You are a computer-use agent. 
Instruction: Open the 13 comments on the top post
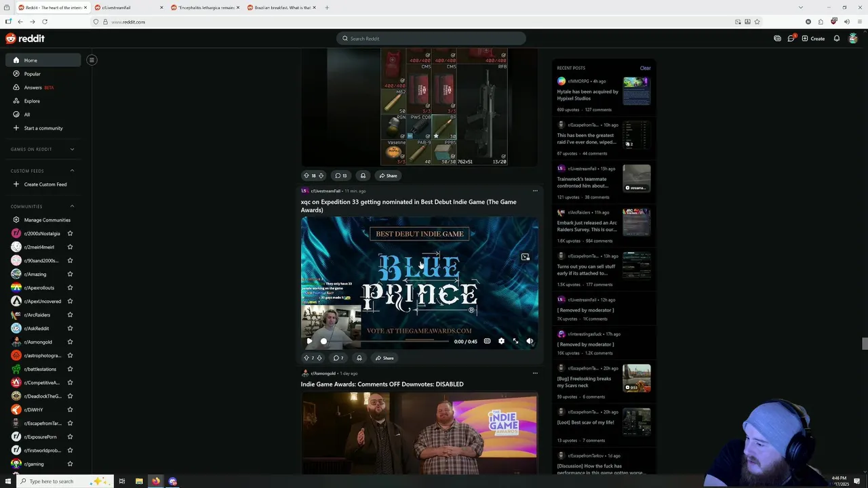pyautogui.click(x=340, y=176)
